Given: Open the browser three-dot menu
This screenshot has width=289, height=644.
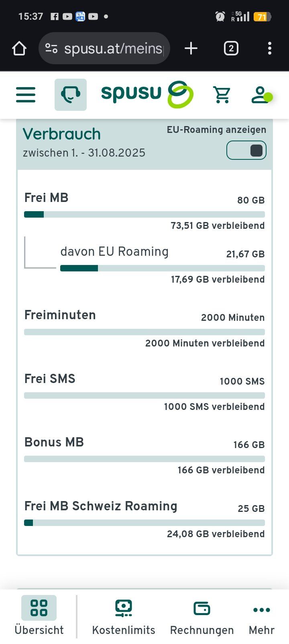Looking at the screenshot, I should 269,49.
